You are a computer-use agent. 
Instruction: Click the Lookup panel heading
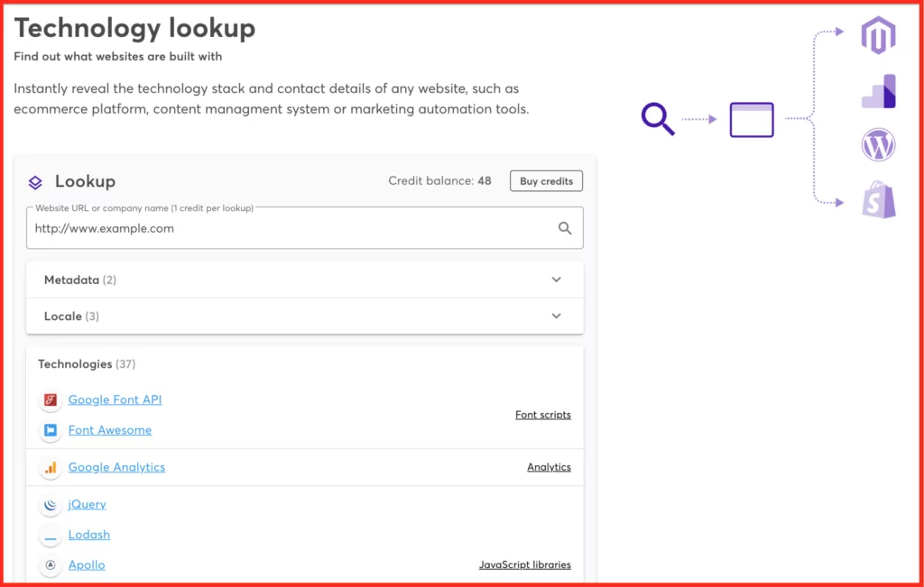[86, 182]
